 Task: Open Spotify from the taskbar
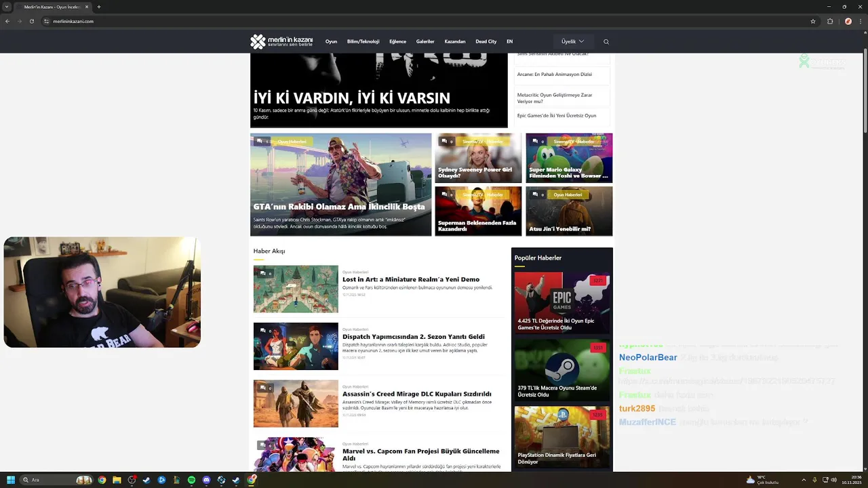tap(191, 480)
